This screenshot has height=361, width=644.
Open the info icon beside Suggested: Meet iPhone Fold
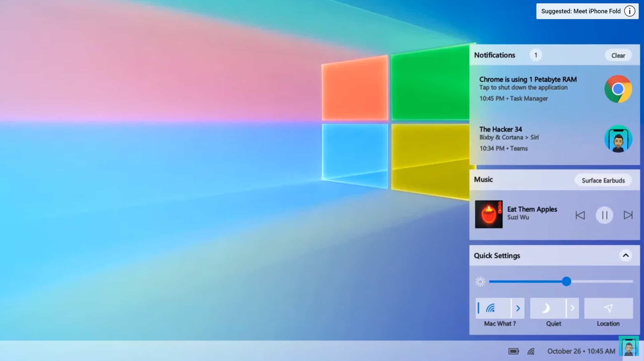(x=630, y=11)
